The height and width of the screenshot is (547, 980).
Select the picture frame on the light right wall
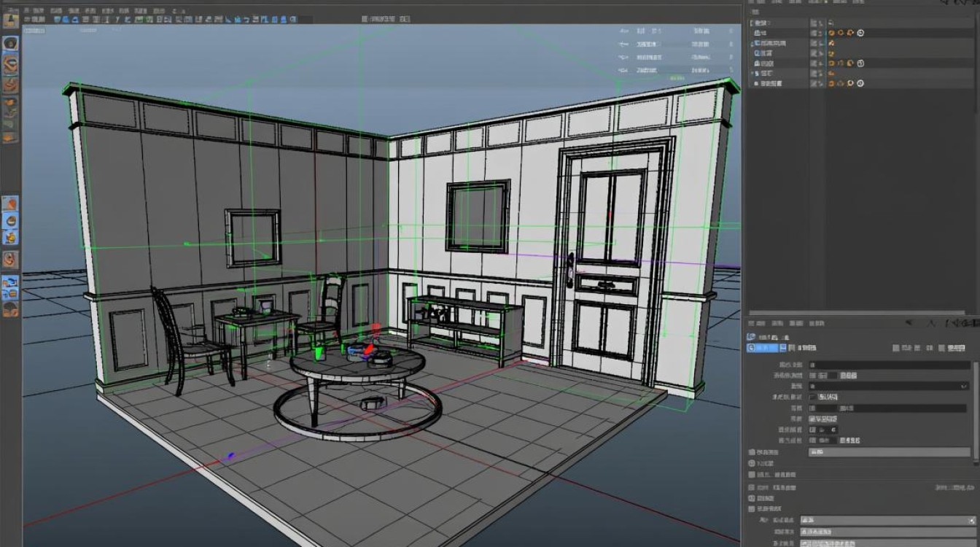[x=478, y=217]
